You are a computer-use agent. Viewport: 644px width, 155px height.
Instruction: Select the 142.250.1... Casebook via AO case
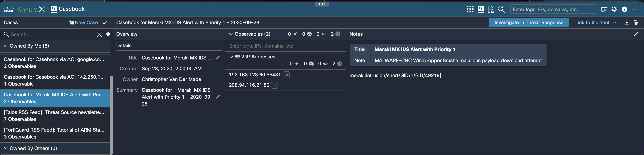pos(55,80)
